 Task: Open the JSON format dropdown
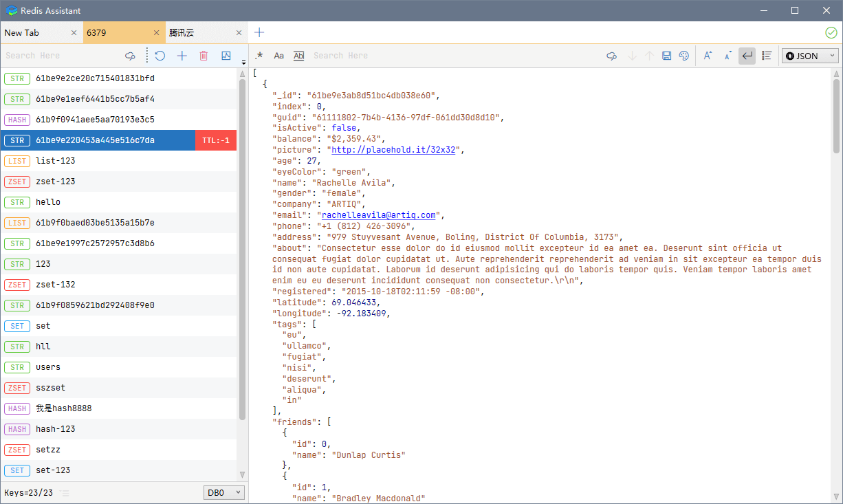click(810, 56)
